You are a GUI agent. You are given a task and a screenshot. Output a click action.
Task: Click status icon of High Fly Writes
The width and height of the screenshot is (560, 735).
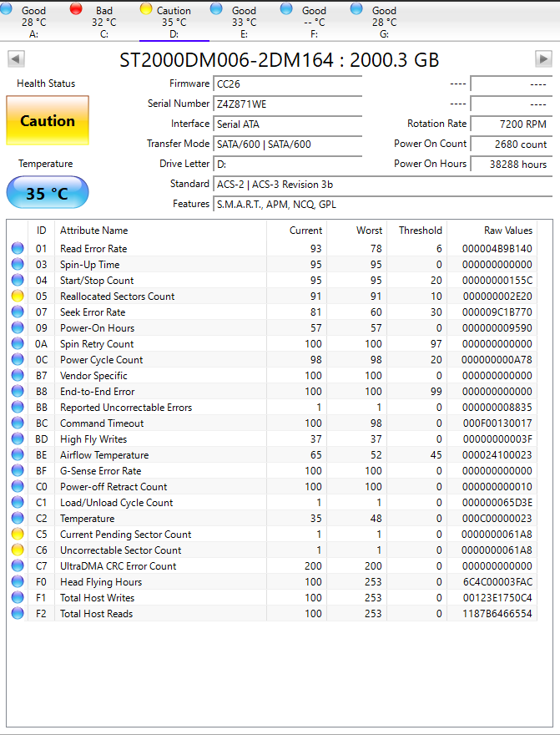coord(18,439)
